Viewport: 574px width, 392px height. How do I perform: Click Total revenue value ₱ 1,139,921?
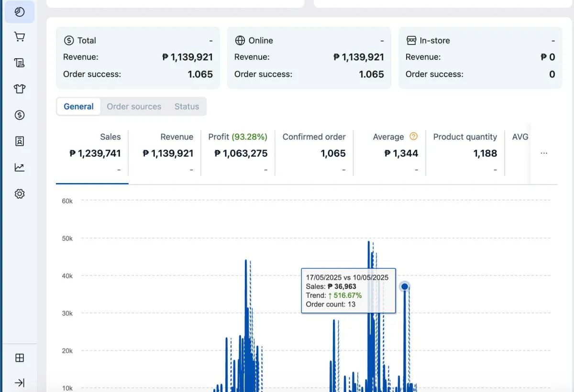click(188, 57)
